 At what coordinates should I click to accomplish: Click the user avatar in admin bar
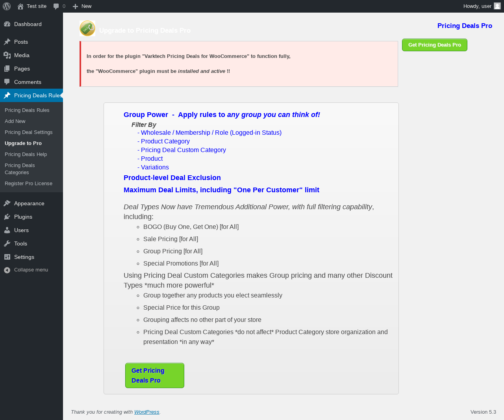point(497,6)
